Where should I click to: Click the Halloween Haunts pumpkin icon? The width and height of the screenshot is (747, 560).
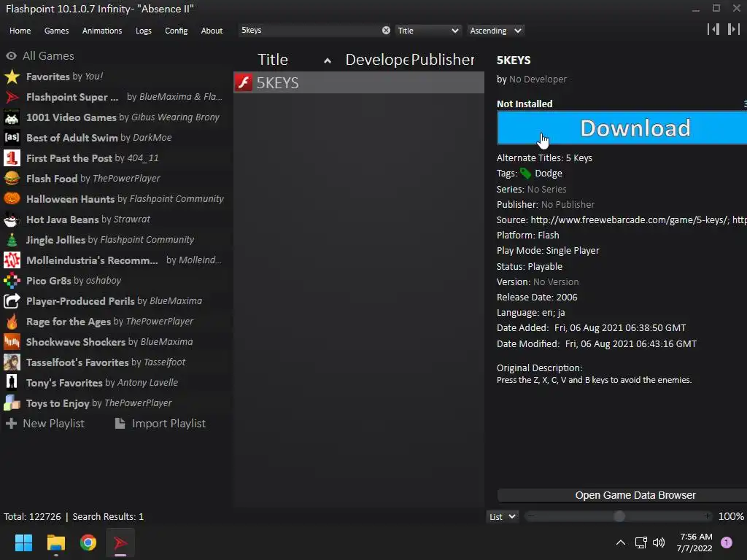[x=12, y=199]
